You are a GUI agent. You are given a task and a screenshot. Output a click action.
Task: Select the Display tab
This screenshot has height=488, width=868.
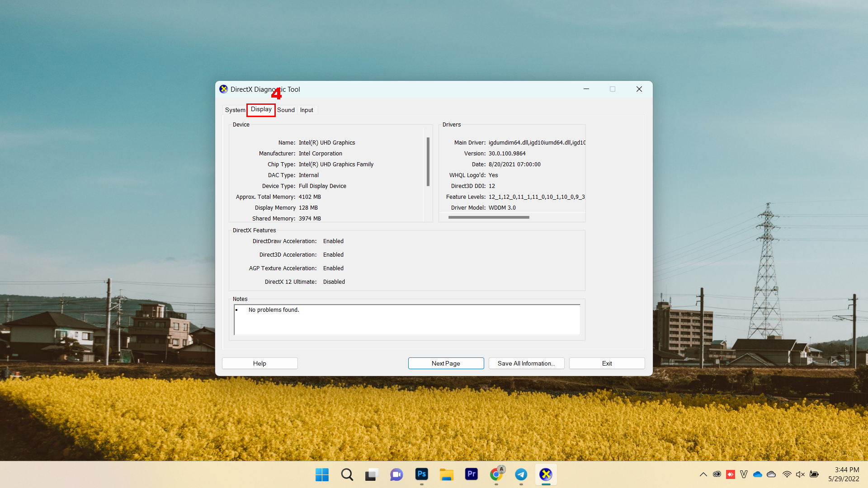tap(261, 109)
